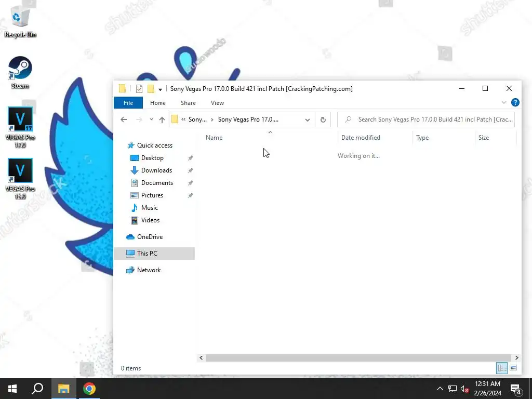Go up one folder level arrow
This screenshot has width=532, height=399.
coord(162,119)
